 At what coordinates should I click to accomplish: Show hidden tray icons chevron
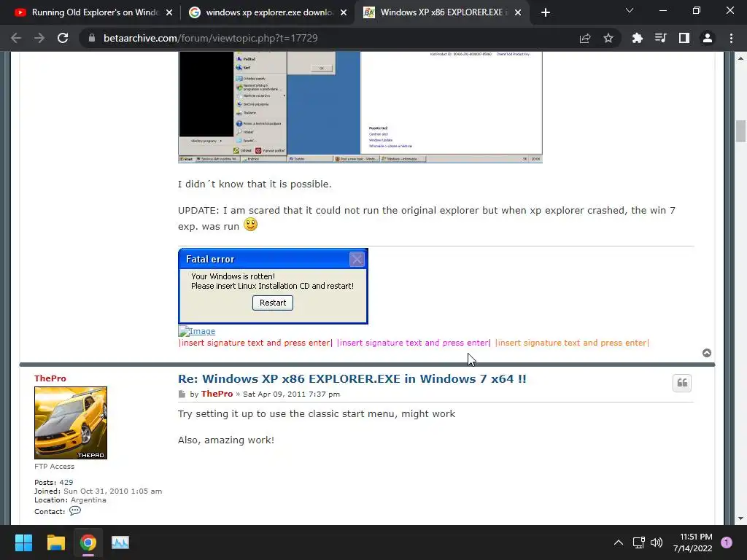[x=618, y=542]
